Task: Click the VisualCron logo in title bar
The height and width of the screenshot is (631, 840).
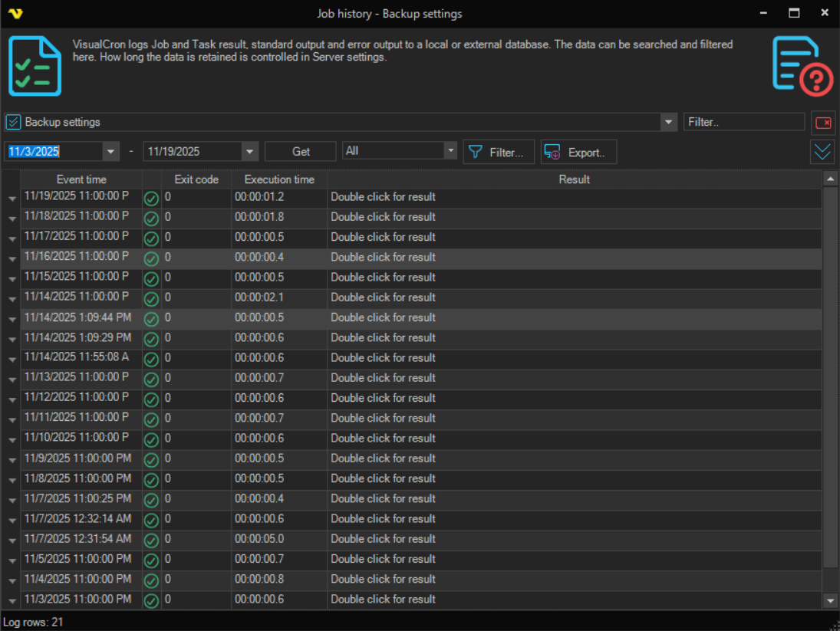Action: point(14,13)
